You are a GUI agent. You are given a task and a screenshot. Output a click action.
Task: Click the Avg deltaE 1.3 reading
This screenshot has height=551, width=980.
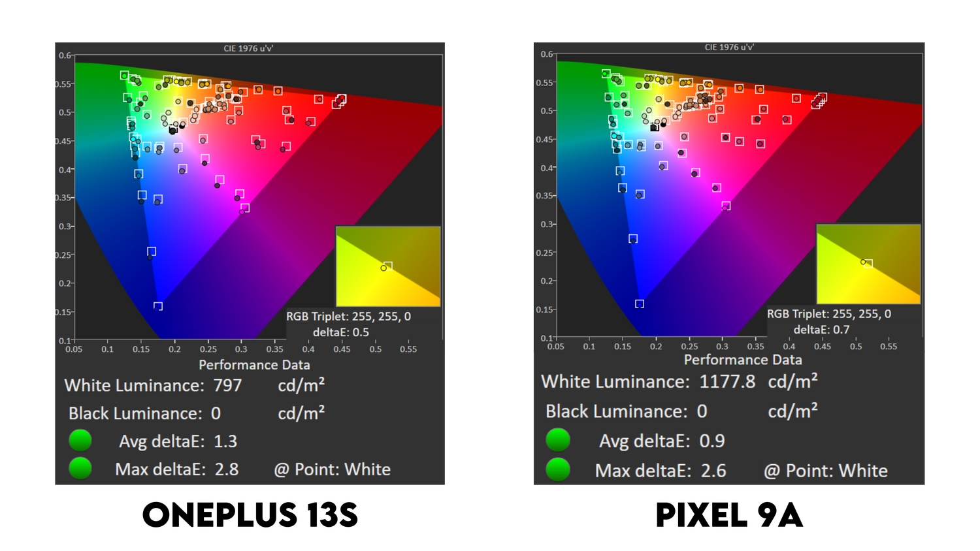tap(225, 441)
